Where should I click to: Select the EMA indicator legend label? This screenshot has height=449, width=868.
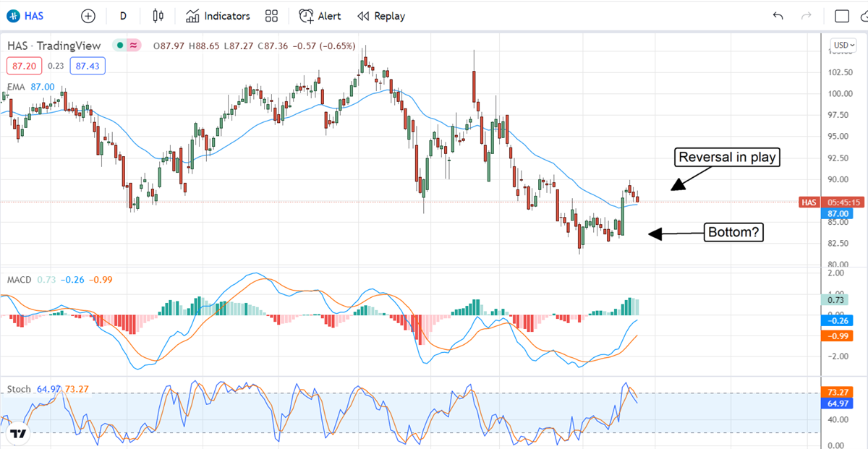(x=16, y=87)
